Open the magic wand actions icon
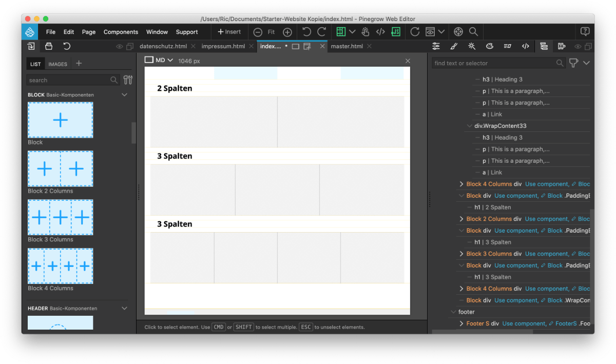This screenshot has height=364, width=616. [x=472, y=46]
